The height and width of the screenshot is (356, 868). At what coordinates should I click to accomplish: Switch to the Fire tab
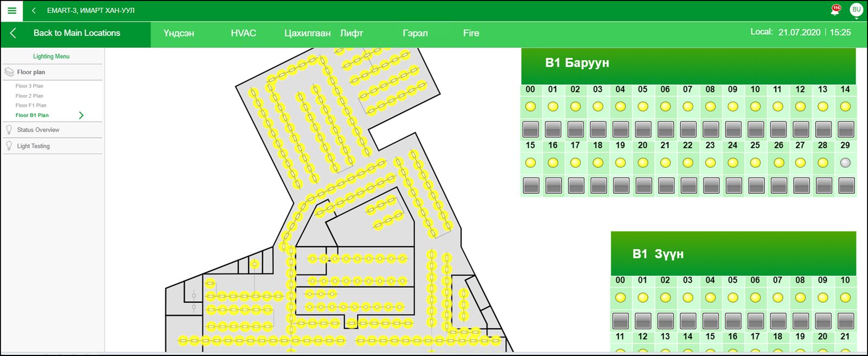(x=471, y=33)
